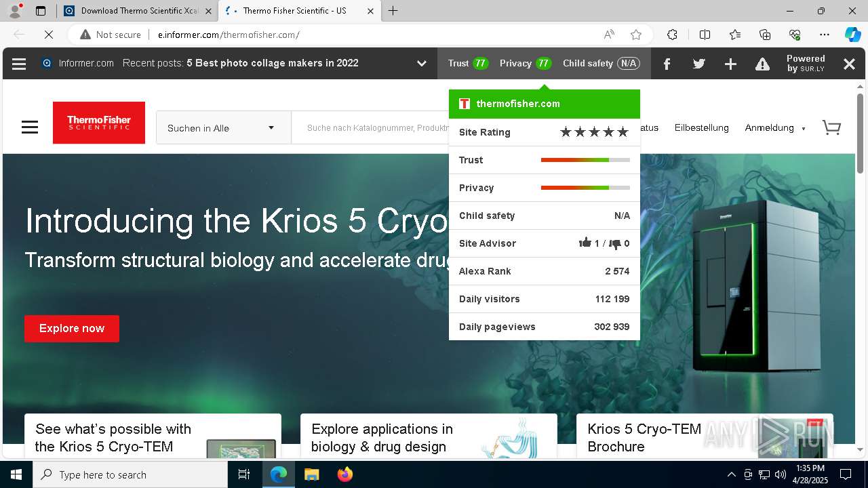The height and width of the screenshot is (488, 868).
Task: Open the tab actions menu icon
Action: (41, 11)
